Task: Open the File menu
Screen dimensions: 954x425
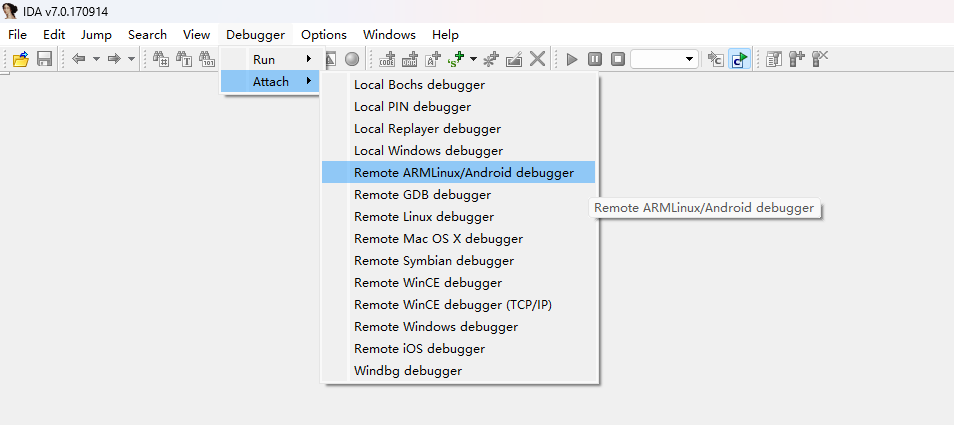Action: (x=18, y=35)
